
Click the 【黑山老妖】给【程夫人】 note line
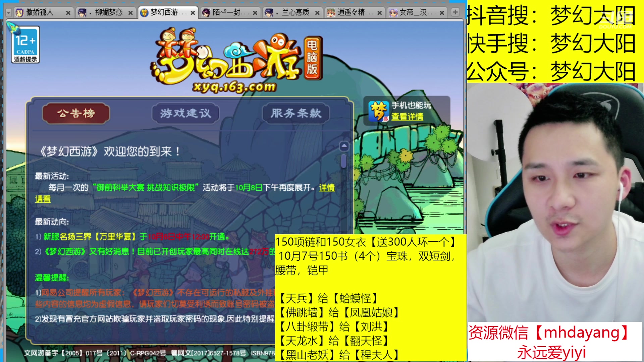339,355
